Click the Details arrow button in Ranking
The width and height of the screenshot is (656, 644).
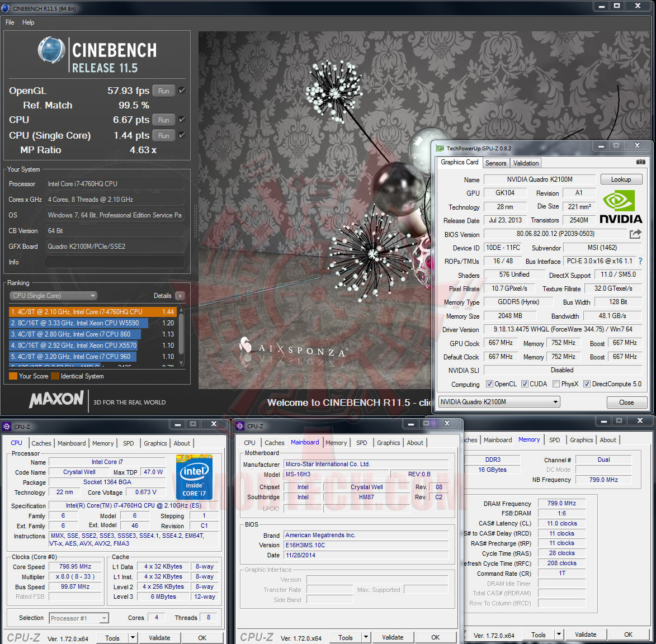point(180,296)
